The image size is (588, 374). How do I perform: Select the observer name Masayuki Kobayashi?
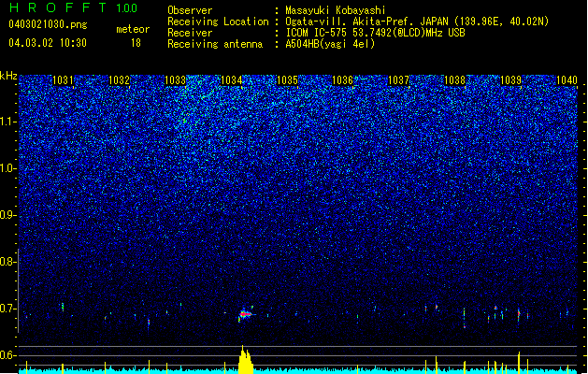click(336, 10)
